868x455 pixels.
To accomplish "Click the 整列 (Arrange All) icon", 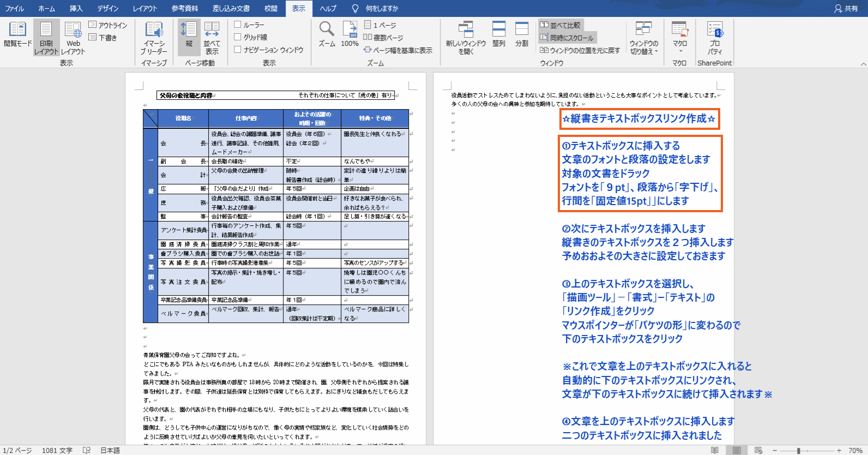I will pyautogui.click(x=499, y=34).
